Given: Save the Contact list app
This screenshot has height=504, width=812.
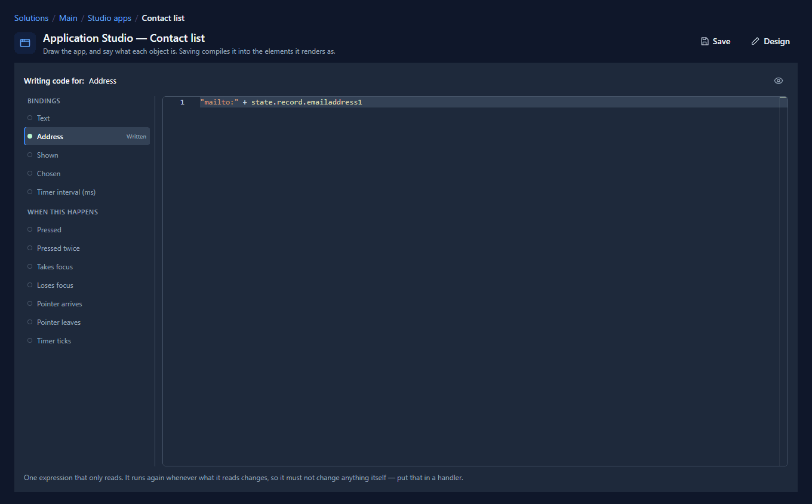Looking at the screenshot, I should 715,41.
